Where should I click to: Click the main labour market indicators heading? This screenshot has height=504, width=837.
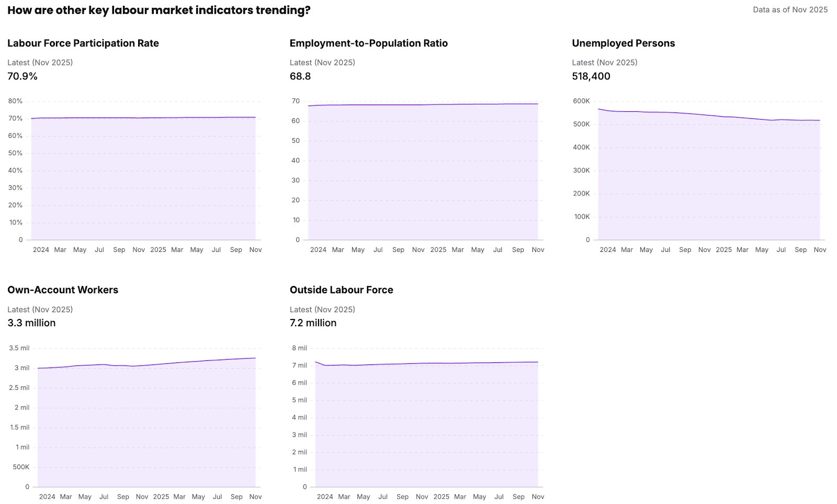point(159,10)
